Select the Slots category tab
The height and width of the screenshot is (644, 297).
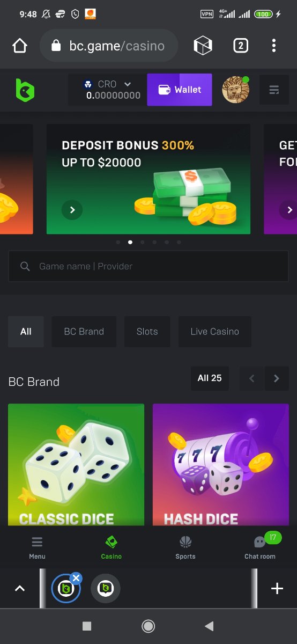click(147, 332)
